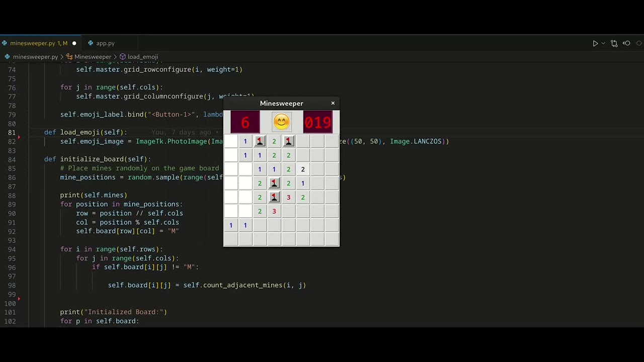The image size is (644, 362).
Task: Click the unrevealed top-right corner Minesweeper cell
Action: pyautogui.click(x=332, y=141)
